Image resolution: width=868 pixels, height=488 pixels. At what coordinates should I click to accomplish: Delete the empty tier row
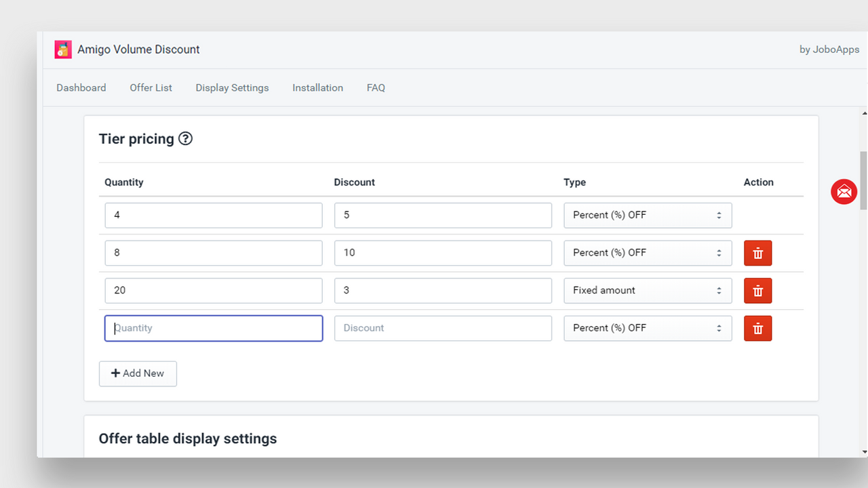(x=757, y=329)
